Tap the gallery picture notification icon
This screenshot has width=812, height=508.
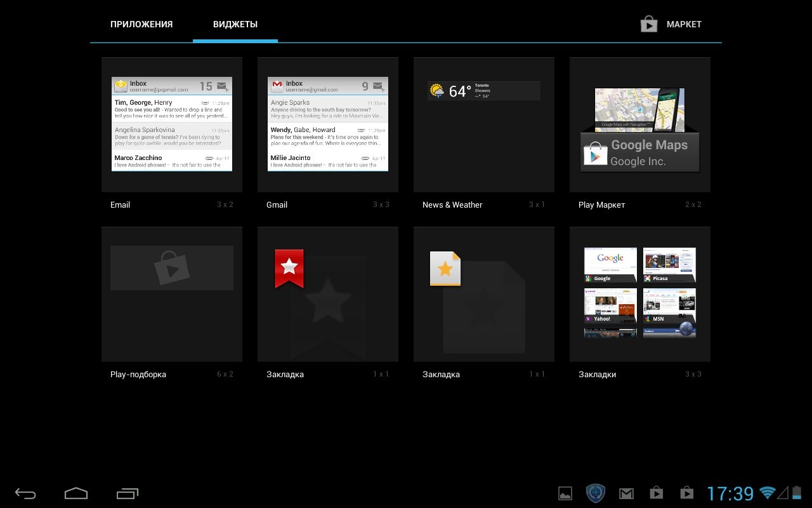[565, 493]
